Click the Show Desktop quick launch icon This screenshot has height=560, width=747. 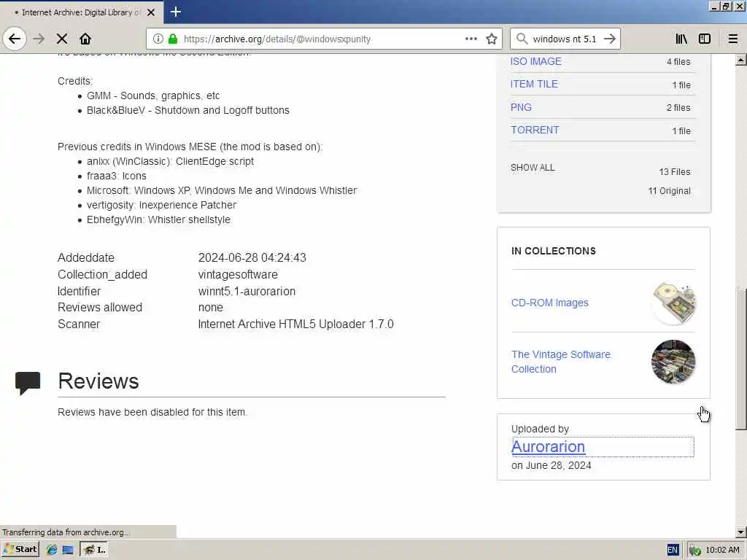pos(68,550)
